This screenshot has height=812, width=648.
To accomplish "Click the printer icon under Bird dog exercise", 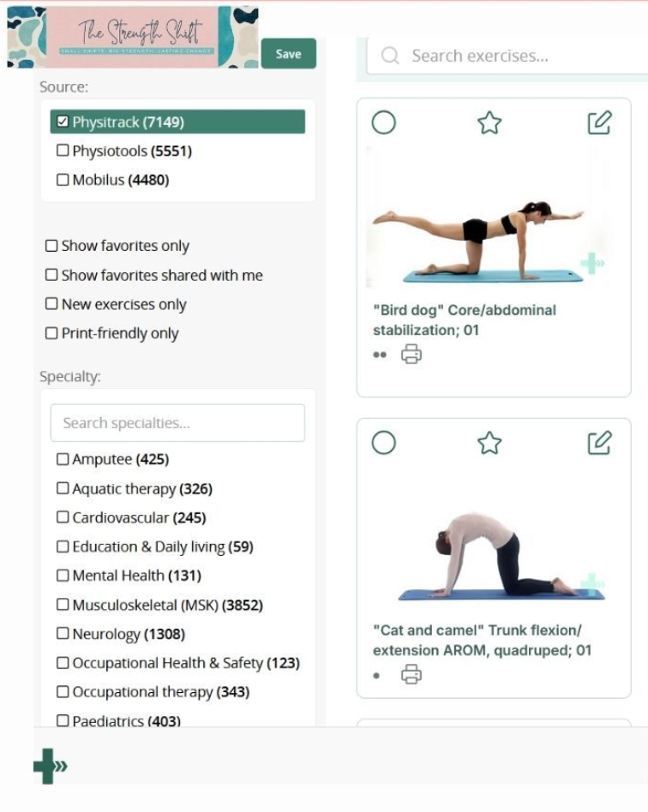I will [x=411, y=355].
